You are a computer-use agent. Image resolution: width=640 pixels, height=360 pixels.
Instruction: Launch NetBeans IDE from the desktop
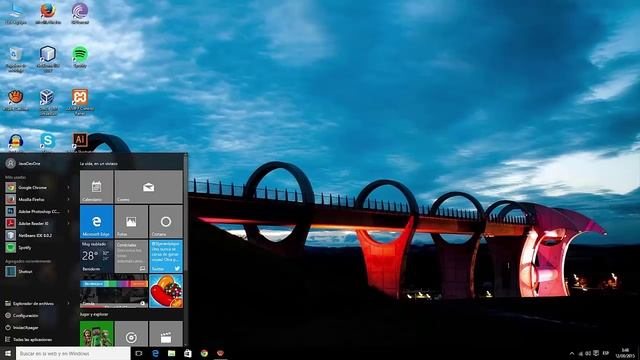(x=48, y=59)
